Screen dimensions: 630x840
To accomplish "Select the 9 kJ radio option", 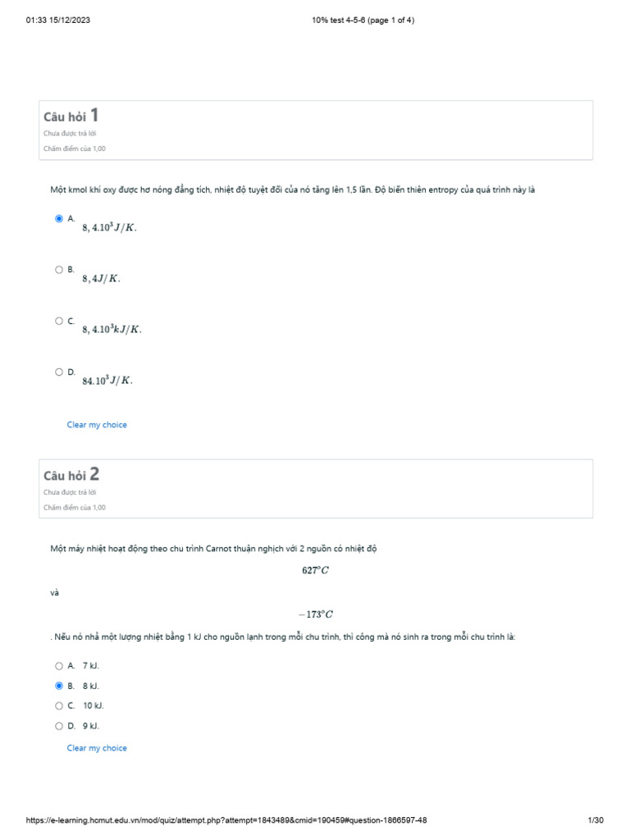I will [x=59, y=726].
